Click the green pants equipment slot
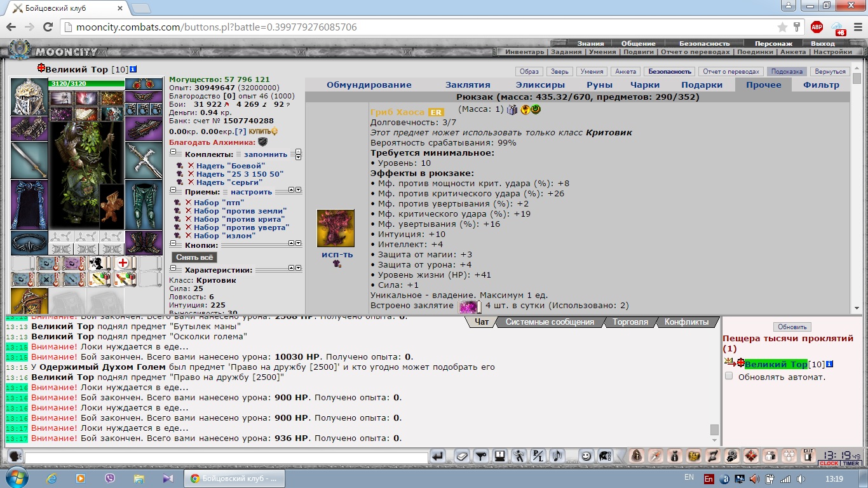The width and height of the screenshot is (868, 488). [x=144, y=205]
